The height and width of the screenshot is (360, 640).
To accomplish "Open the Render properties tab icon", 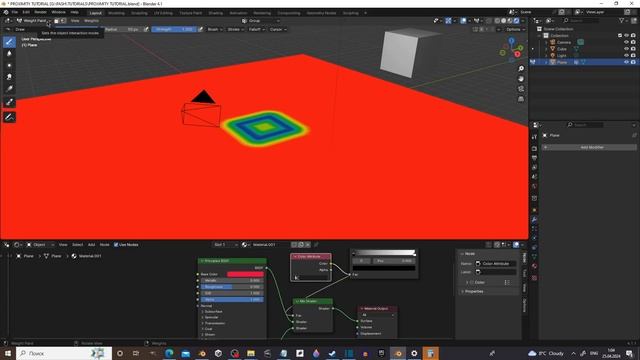I will pos(534,148).
